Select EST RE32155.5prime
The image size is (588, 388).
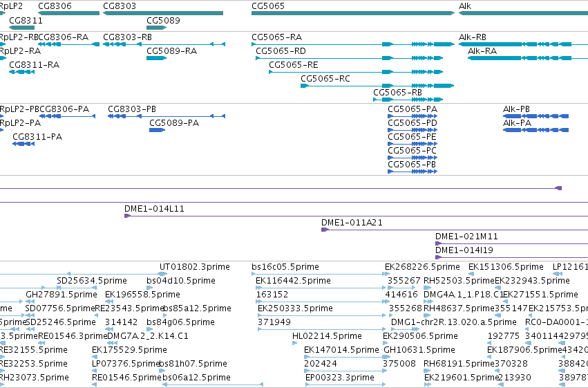33,350
